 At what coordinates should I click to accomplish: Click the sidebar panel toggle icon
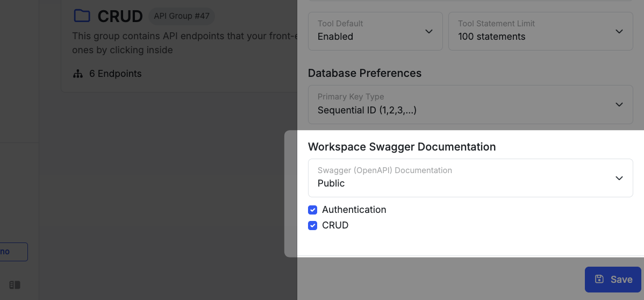15,285
